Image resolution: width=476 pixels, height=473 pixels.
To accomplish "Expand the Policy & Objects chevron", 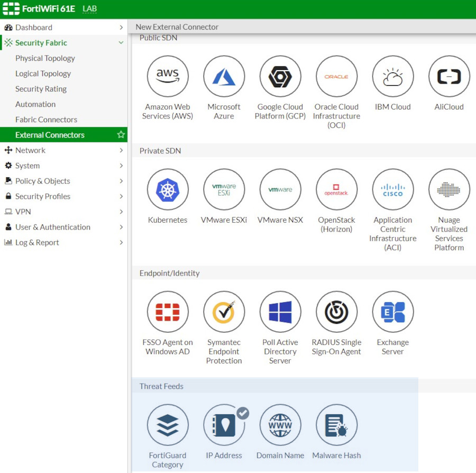I will coord(121,181).
